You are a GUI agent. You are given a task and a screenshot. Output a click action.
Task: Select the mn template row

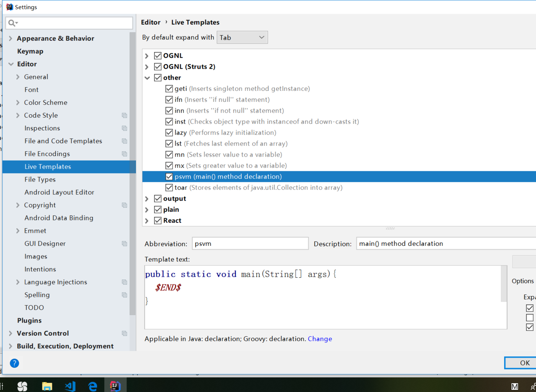tap(339, 155)
